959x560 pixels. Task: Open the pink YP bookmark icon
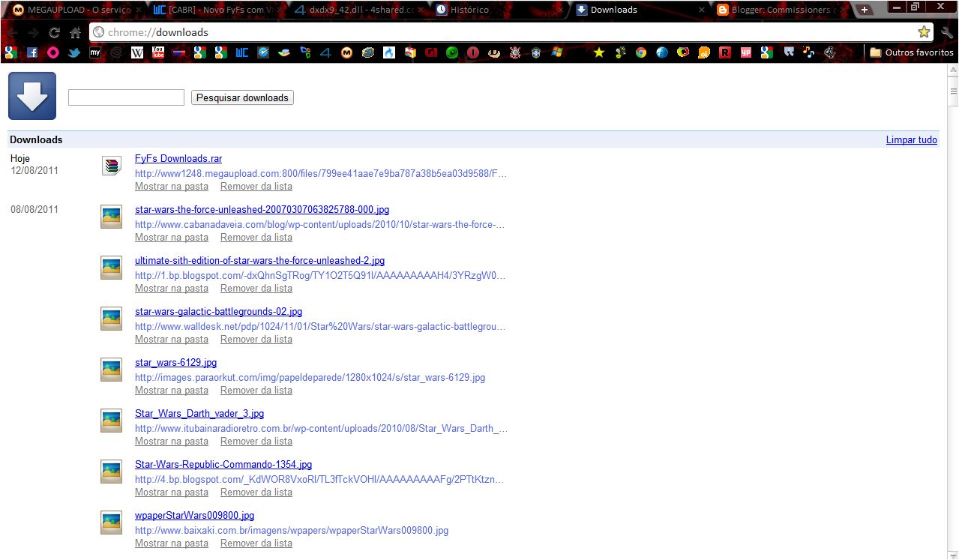(746, 52)
